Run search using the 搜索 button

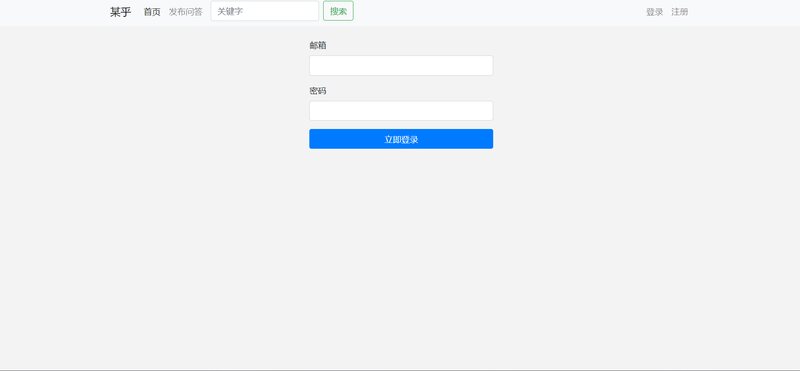(338, 11)
